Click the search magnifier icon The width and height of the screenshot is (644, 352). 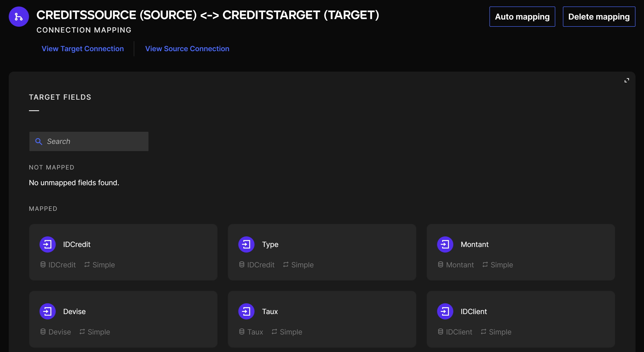(38, 141)
